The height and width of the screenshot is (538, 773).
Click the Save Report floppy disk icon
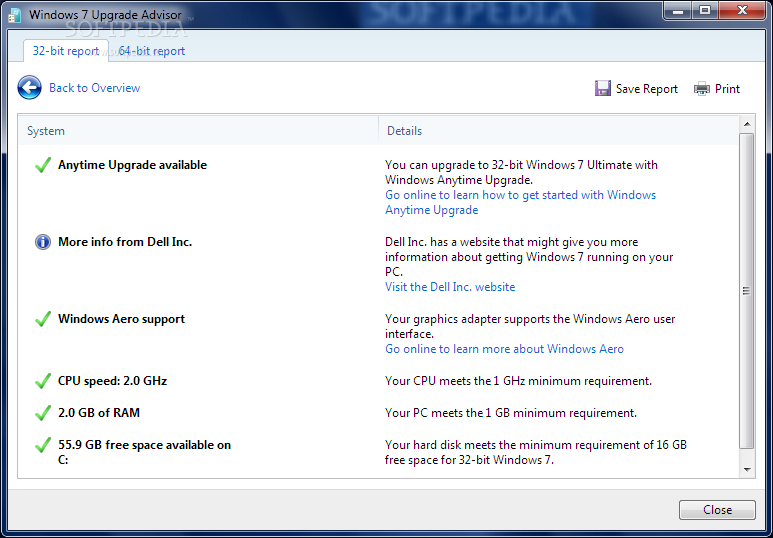[602, 88]
